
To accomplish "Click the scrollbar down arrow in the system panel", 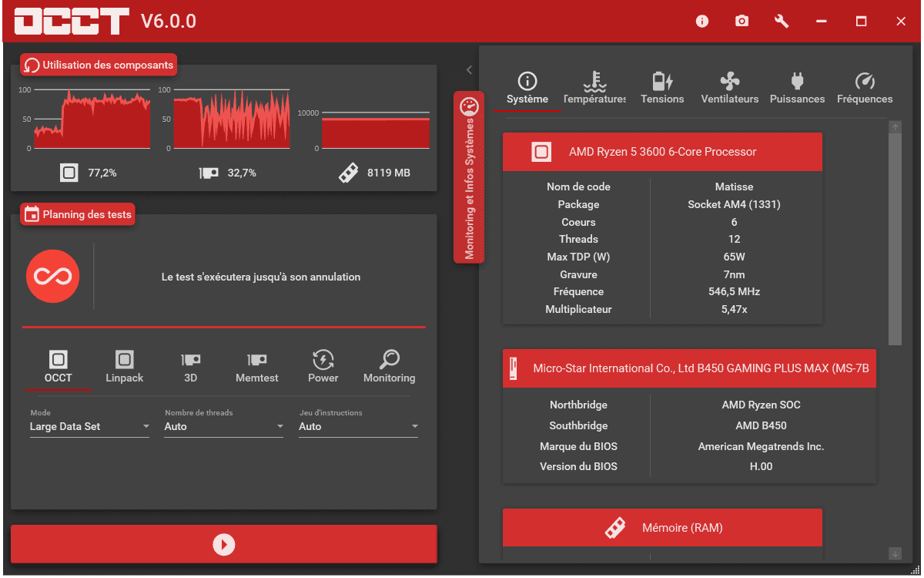I will [895, 553].
